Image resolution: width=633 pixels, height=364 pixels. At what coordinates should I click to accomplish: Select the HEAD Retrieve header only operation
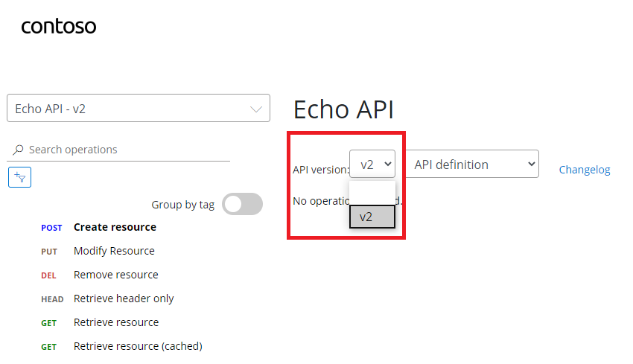pos(107,298)
